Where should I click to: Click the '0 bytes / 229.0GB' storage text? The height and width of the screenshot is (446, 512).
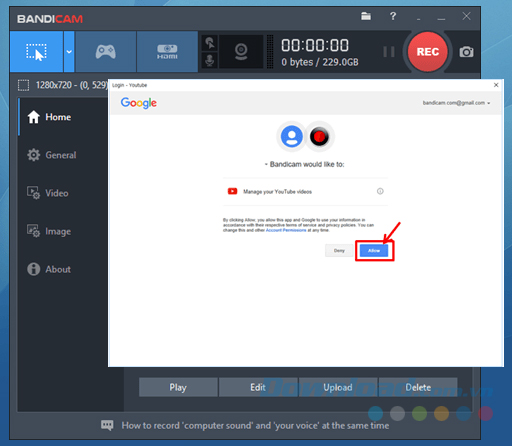(x=320, y=62)
